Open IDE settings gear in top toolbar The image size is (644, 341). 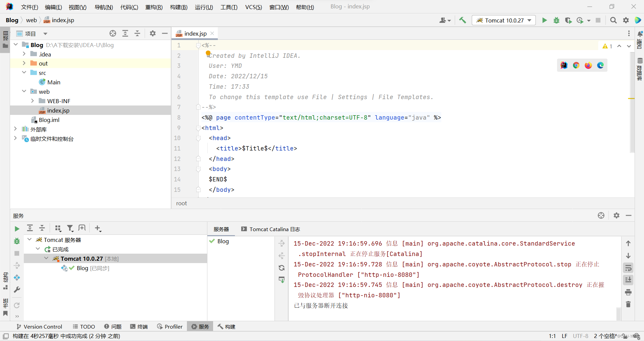click(x=626, y=20)
